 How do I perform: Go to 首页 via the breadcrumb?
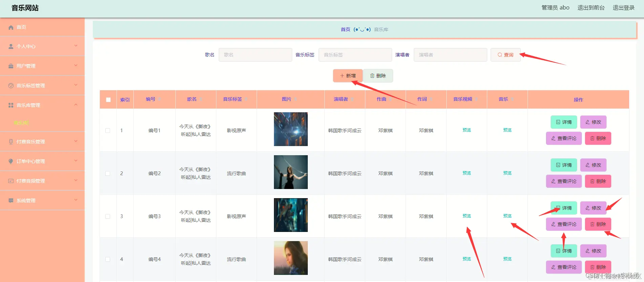[x=345, y=30]
